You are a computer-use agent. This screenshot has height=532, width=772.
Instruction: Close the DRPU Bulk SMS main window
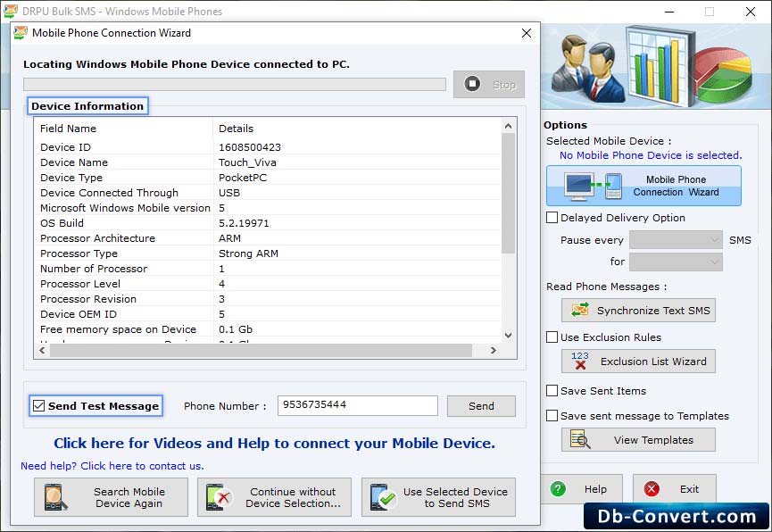point(751,12)
